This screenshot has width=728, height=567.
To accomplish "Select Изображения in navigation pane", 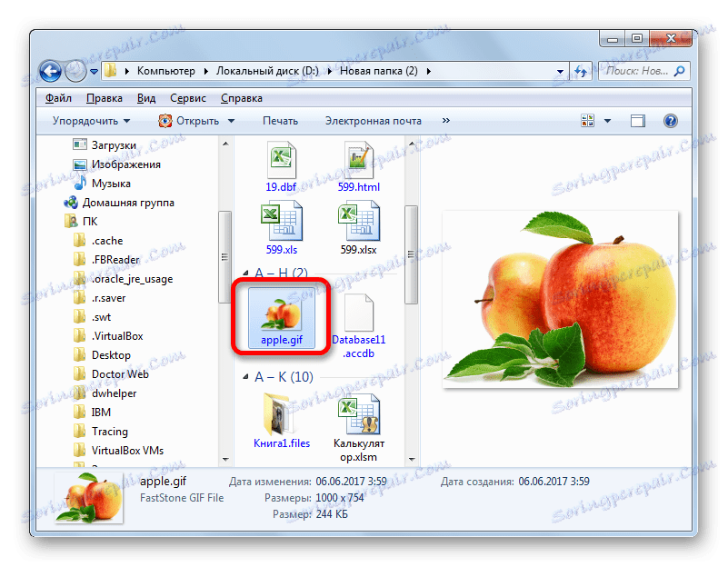I will pyautogui.click(x=125, y=164).
